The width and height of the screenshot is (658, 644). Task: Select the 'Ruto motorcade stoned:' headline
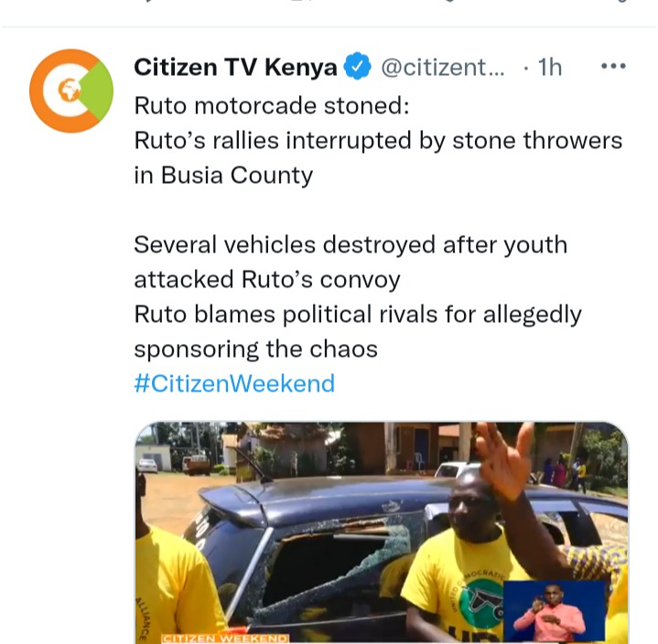272,105
